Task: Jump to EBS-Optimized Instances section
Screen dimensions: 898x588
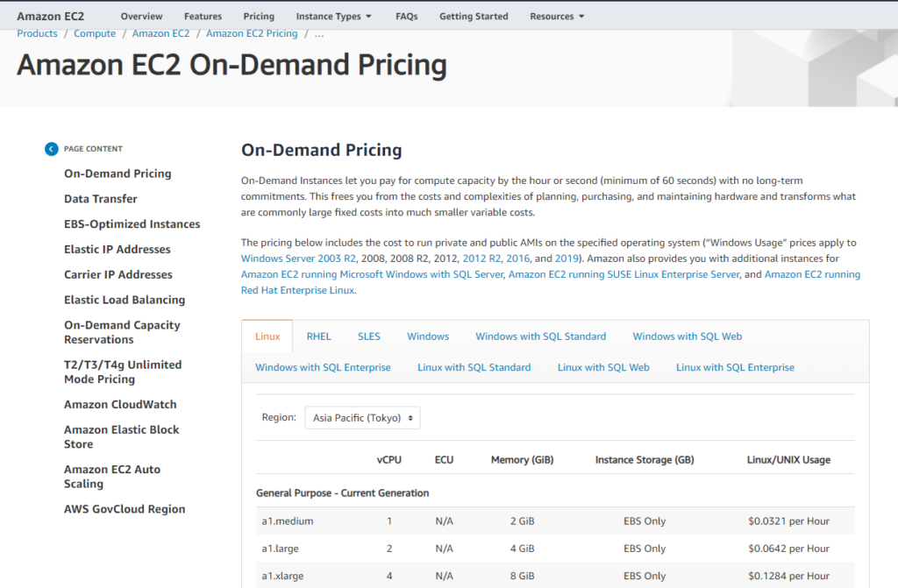Action: tap(132, 223)
